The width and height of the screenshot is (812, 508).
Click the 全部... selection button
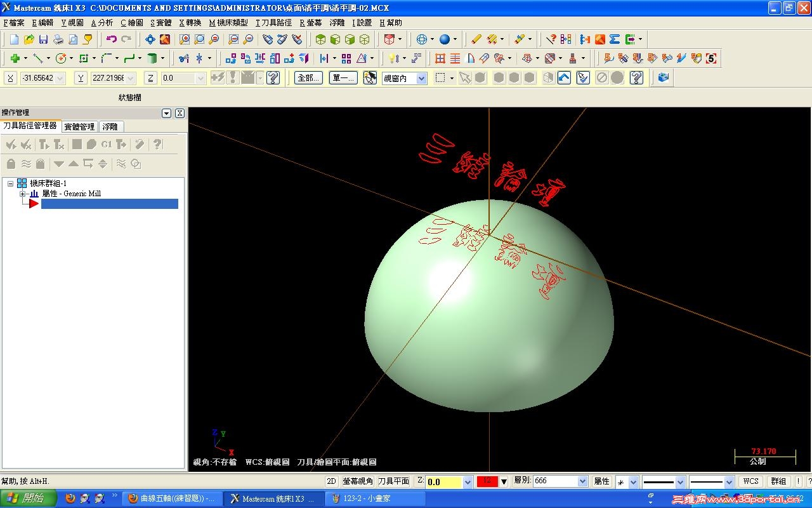309,77
